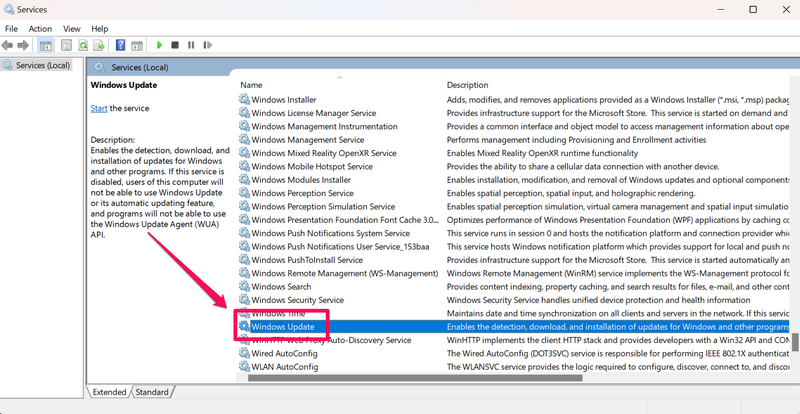Open the Action menu

click(x=40, y=29)
